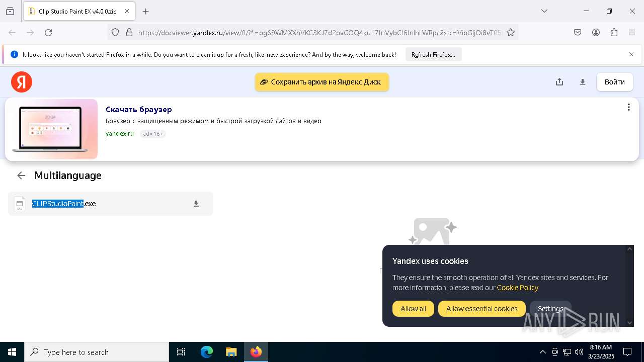Open a new browser tab

(146, 11)
